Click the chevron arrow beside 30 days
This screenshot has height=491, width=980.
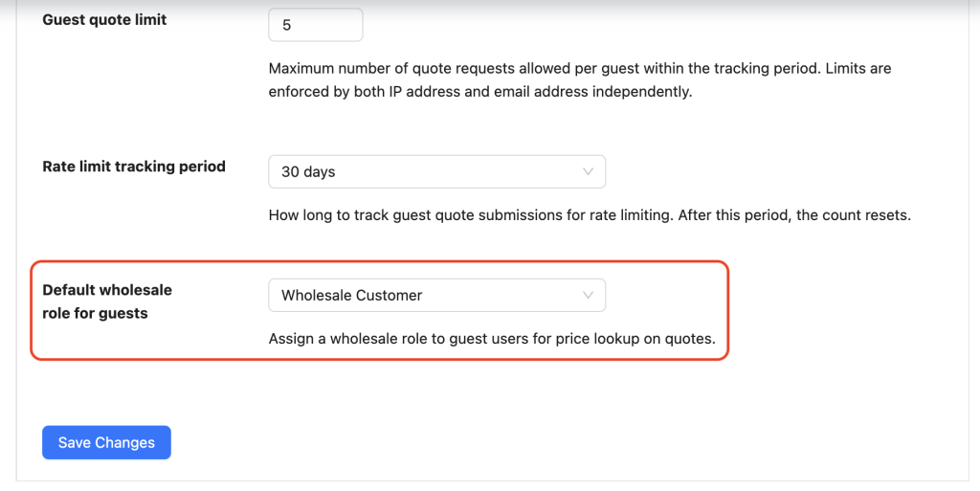coord(589,172)
